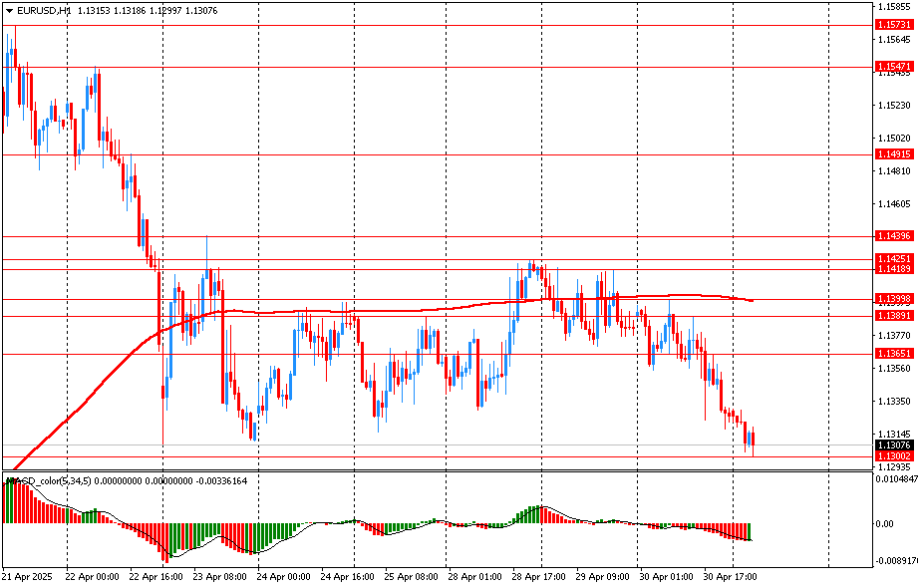Screen dimensions: 918x588
Task: Click the EURUSD,H1 chart title text
Action: tap(44, 10)
